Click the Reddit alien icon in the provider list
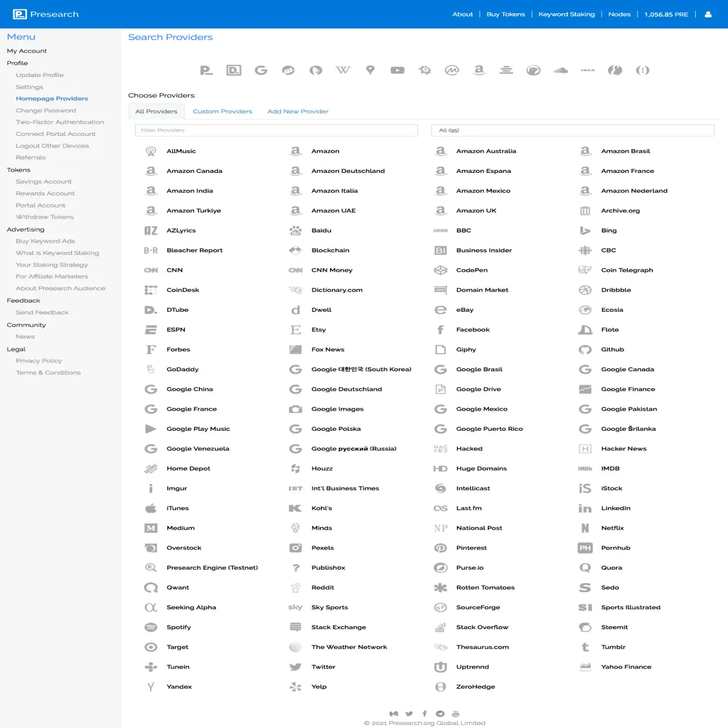Viewport: 728px width, 728px height. click(295, 587)
